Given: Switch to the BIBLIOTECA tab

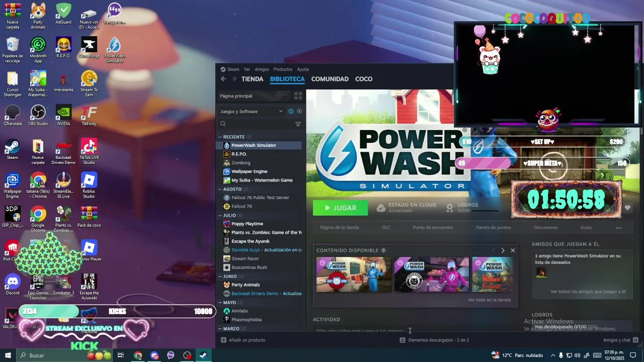Looking at the screenshot, I should coord(287,79).
